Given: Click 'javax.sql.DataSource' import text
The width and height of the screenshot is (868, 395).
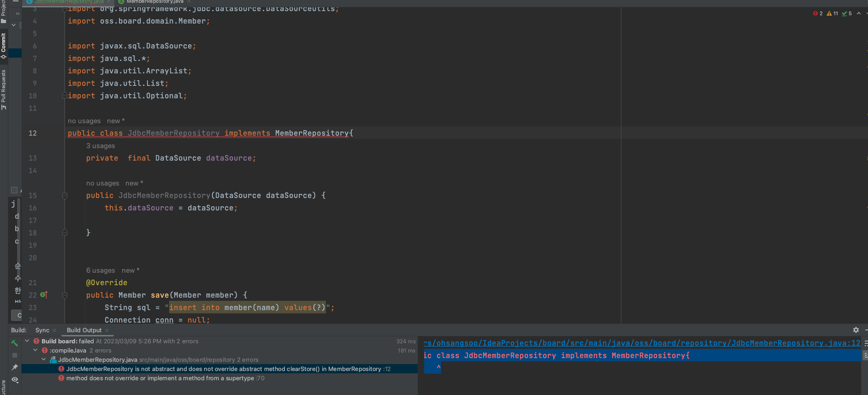Looking at the screenshot, I should click(x=146, y=46).
